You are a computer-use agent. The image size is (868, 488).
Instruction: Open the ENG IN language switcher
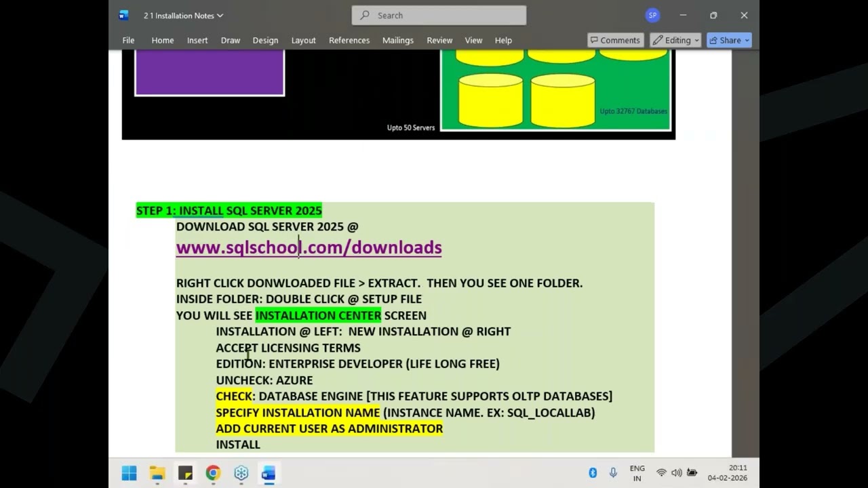pos(637,473)
